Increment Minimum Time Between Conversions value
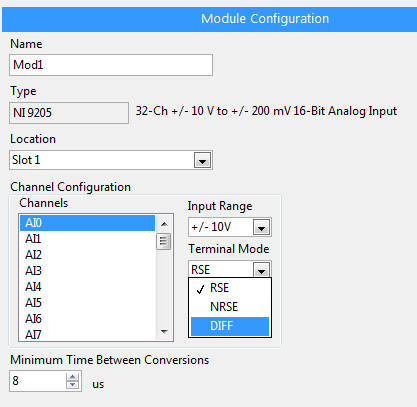The height and width of the screenshot is (407, 417). click(72, 377)
